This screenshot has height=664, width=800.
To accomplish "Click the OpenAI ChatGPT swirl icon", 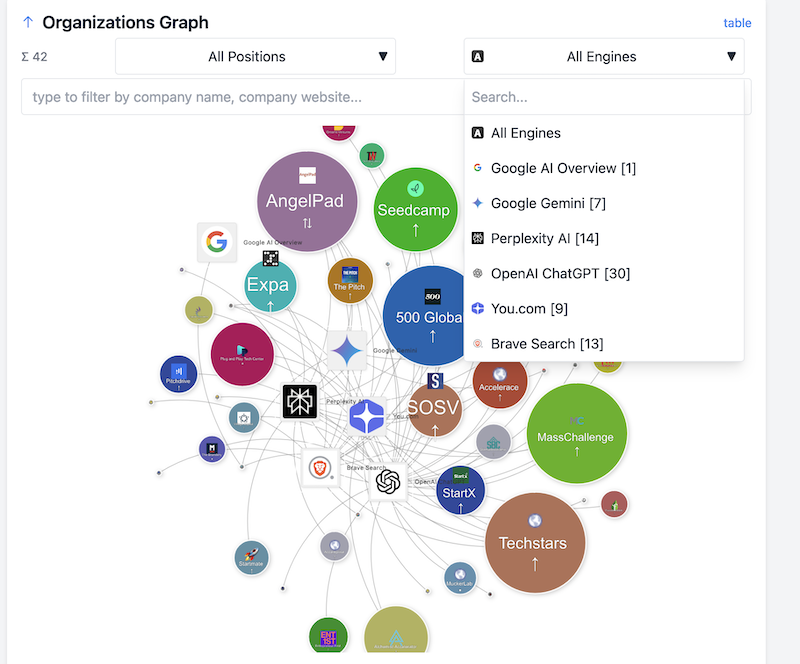I will (x=388, y=481).
